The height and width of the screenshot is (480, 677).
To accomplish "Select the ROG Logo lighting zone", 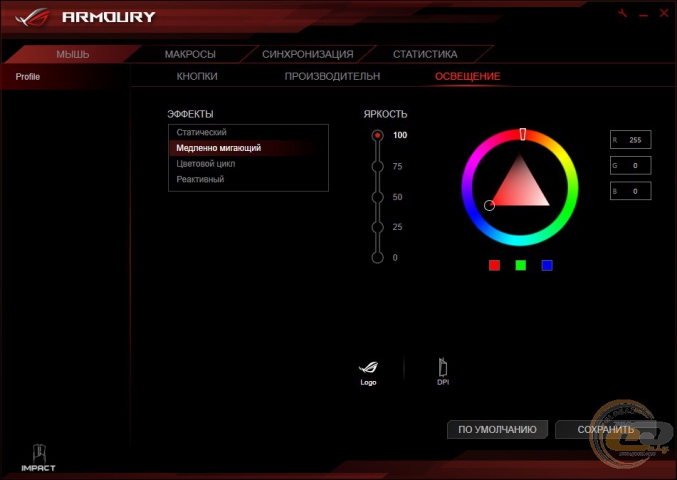I will 368,373.
